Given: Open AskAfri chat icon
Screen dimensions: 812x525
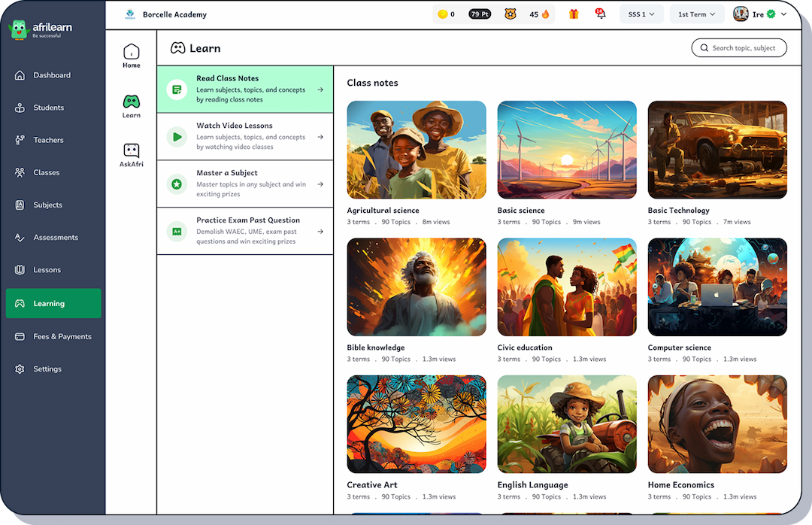Looking at the screenshot, I should point(132,151).
